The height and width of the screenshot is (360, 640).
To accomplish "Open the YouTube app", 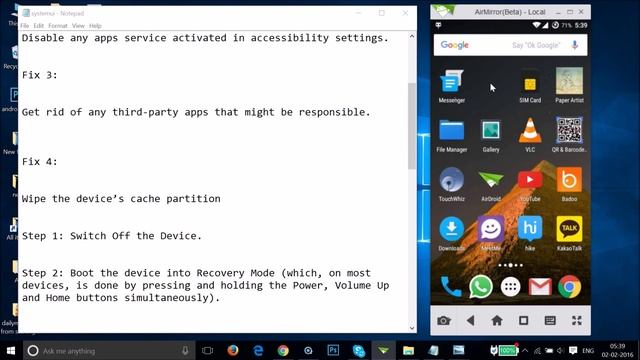I will pyautogui.click(x=530, y=186).
